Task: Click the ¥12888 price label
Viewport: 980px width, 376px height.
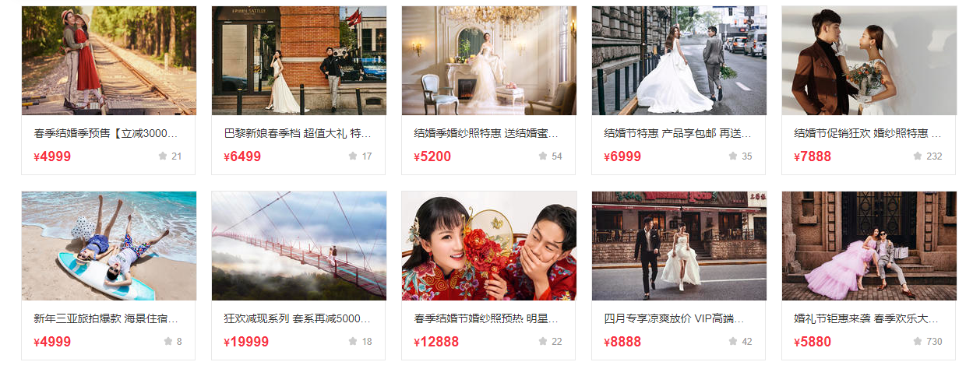Action: (x=436, y=342)
